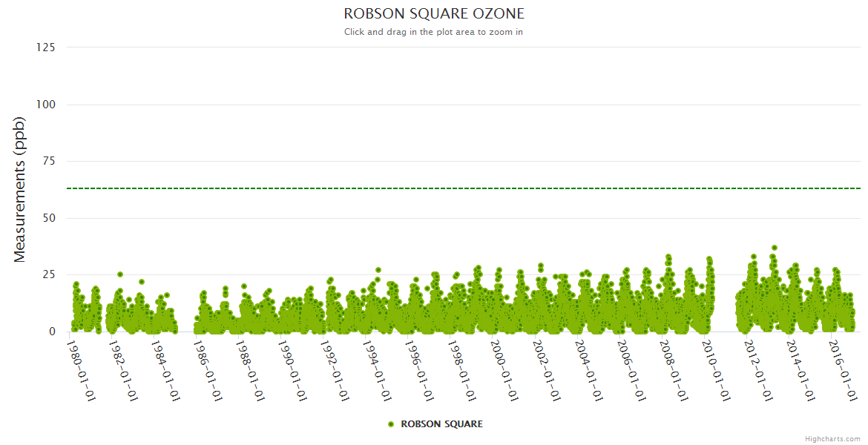Image resolution: width=868 pixels, height=445 pixels.
Task: Click the Measurements (ppb) axis title
Action: [x=20, y=190]
